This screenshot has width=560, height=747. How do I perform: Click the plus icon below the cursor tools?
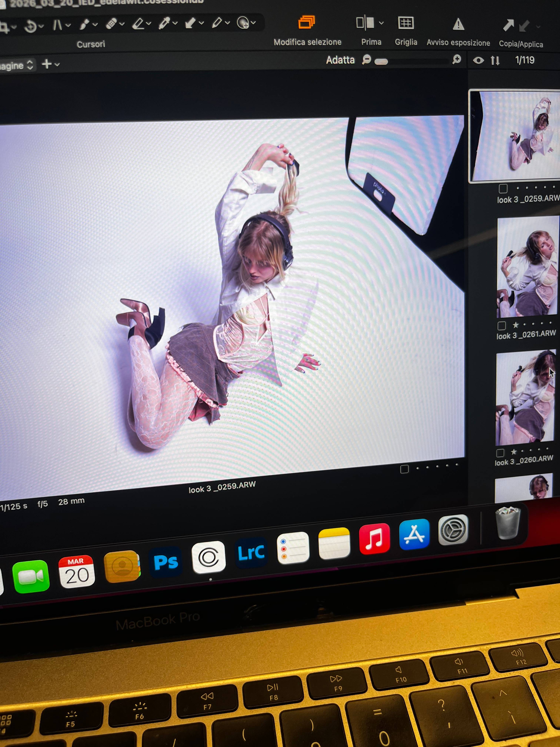(x=47, y=64)
